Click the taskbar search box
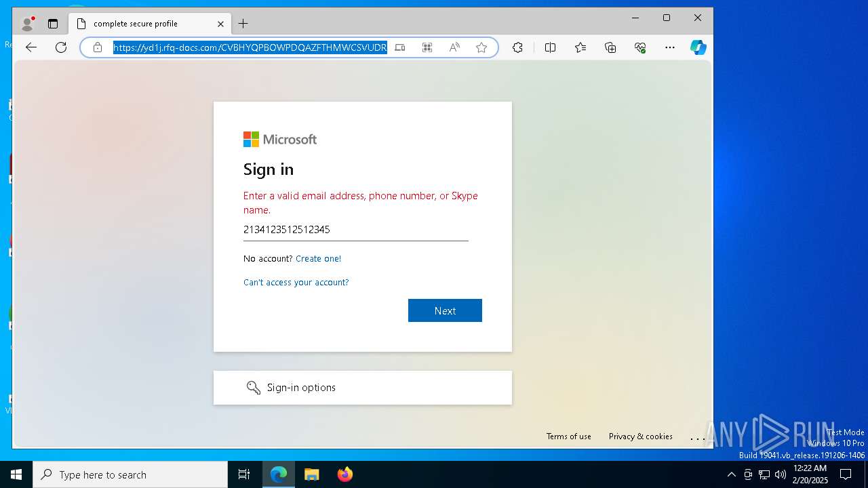The image size is (868, 488). 130,474
